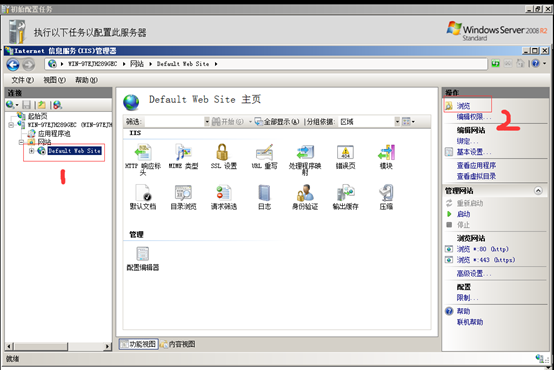
Task: Open the 压缩 icon
Action: (x=386, y=197)
